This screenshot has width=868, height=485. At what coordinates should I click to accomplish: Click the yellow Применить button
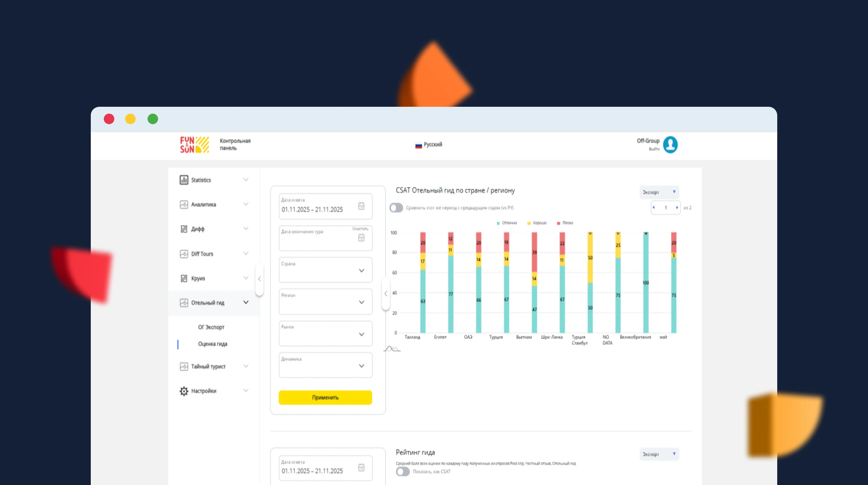coord(325,397)
